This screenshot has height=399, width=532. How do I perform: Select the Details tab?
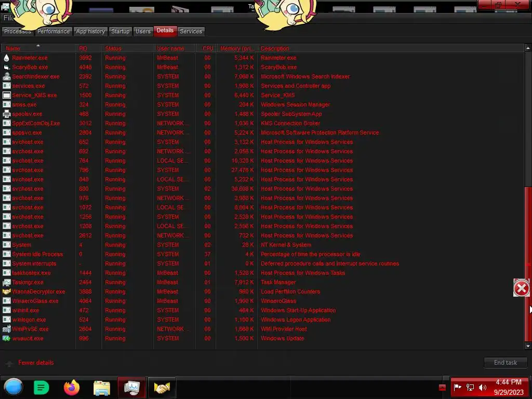(165, 31)
